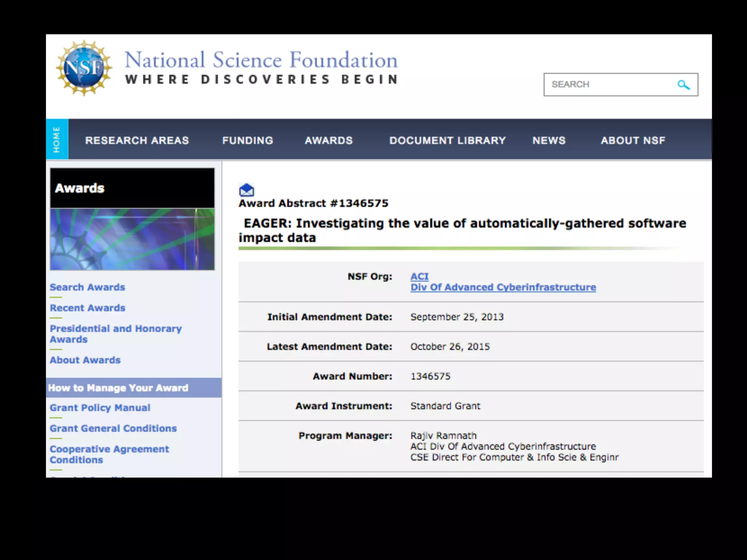Viewport: 747px width, 560px height.
Task: Click the ACI organization link
Action: (x=419, y=277)
